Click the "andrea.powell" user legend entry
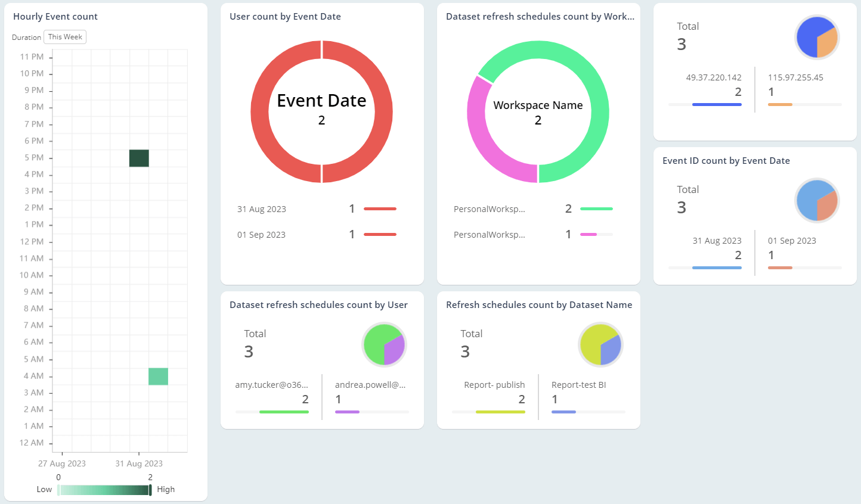The height and width of the screenshot is (504, 861). coord(370,385)
